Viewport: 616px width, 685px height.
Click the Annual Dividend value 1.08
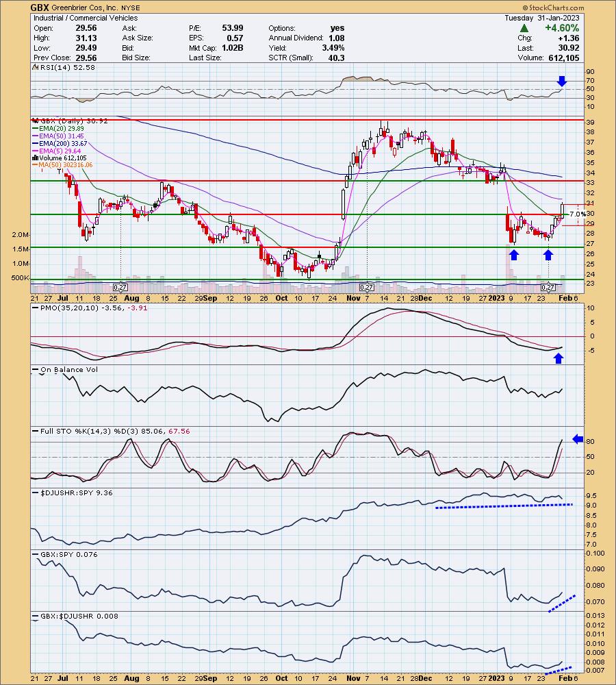(x=337, y=38)
